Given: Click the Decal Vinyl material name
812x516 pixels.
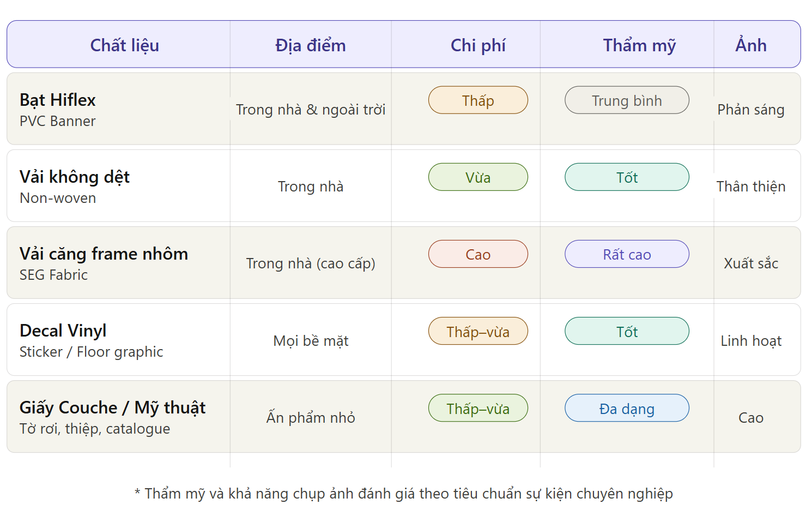Looking at the screenshot, I should coord(63,331).
